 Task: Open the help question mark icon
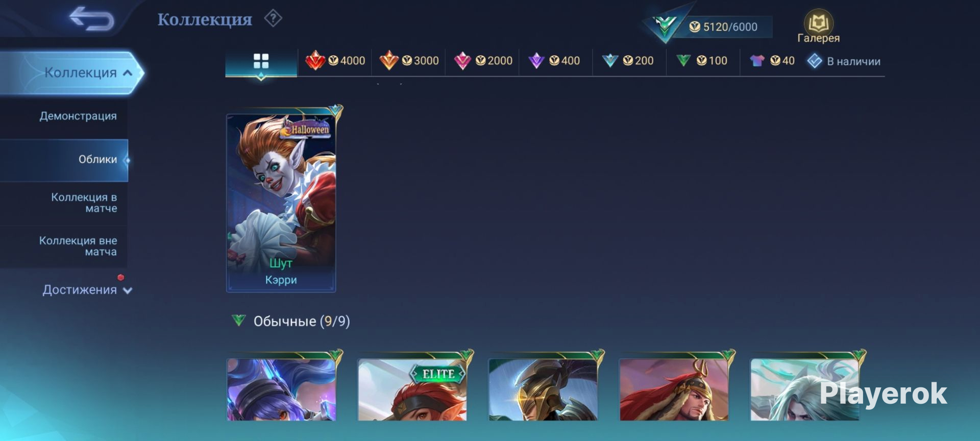[273, 19]
